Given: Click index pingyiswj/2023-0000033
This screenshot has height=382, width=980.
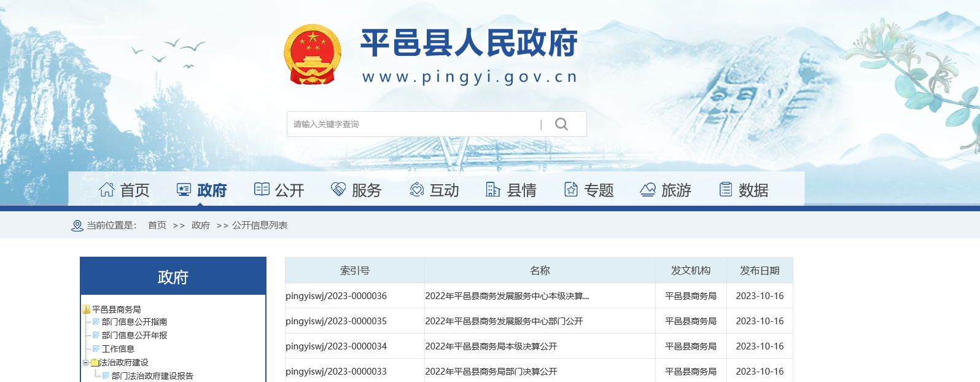Looking at the screenshot, I should click(x=336, y=372).
